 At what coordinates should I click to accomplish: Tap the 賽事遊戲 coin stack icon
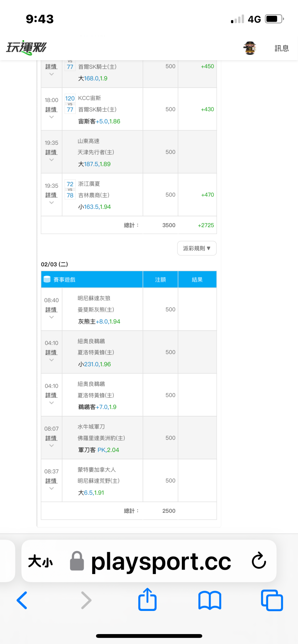(x=47, y=279)
